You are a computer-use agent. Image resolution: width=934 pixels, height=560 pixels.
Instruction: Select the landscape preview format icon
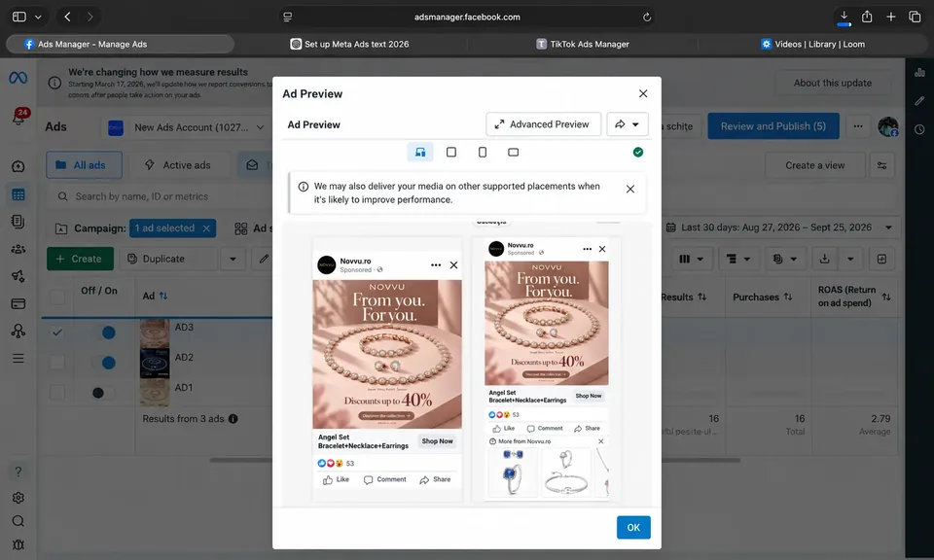[x=514, y=153]
